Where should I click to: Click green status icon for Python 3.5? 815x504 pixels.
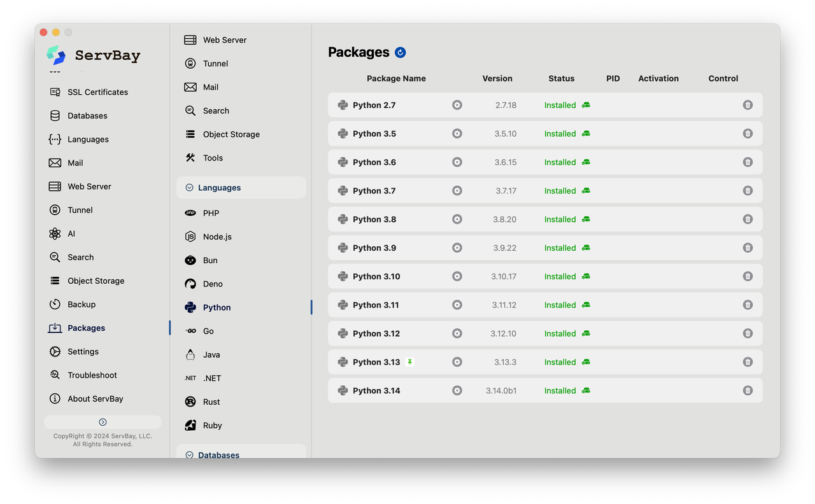586,134
